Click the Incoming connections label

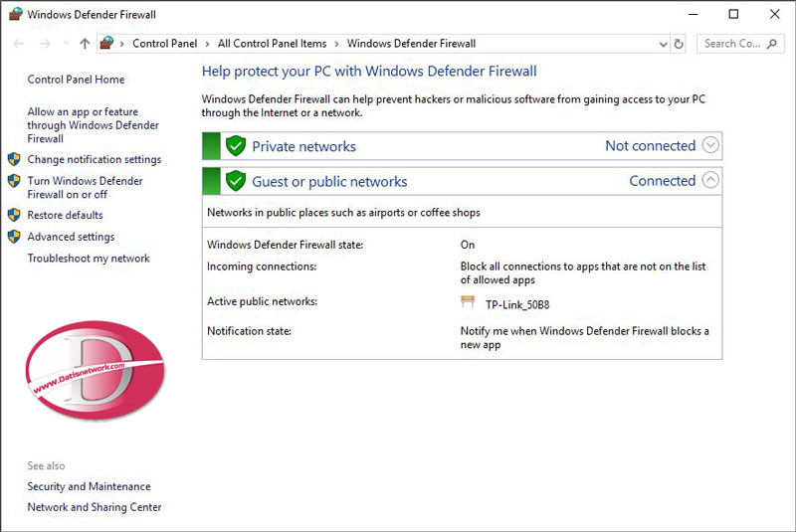[262, 266]
